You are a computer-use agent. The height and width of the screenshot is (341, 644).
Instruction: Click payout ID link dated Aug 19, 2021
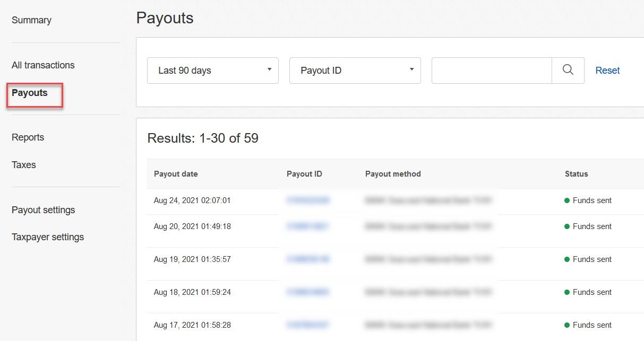308,259
